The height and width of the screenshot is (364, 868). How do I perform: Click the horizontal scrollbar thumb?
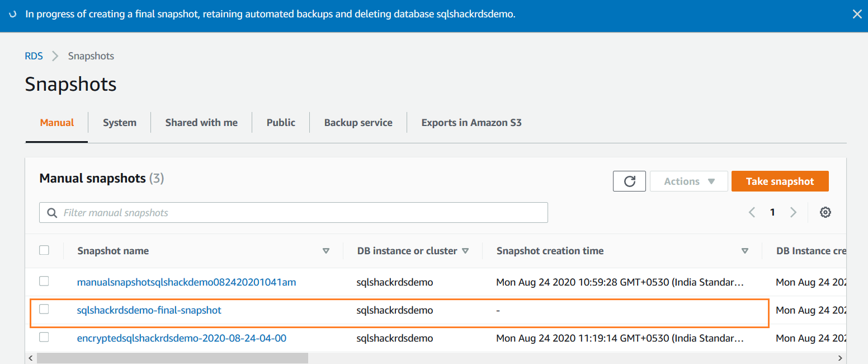coord(172,358)
